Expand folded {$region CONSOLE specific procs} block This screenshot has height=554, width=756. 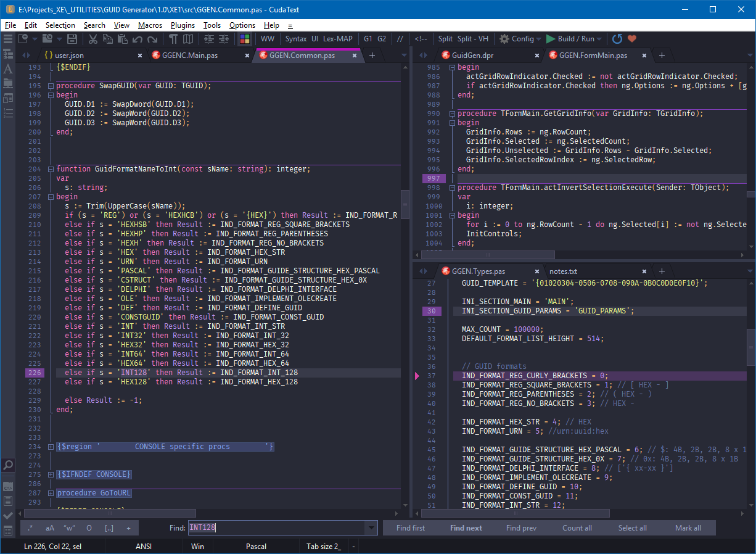(51, 447)
